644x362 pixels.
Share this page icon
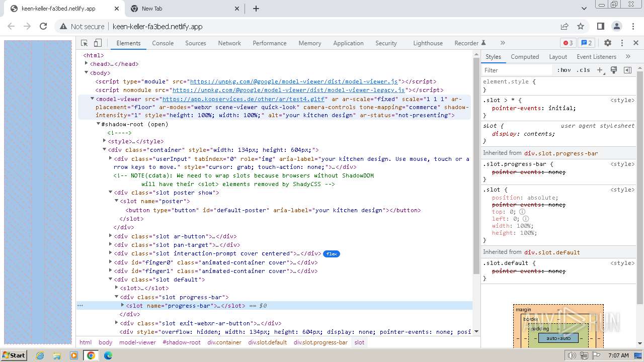(x=565, y=26)
